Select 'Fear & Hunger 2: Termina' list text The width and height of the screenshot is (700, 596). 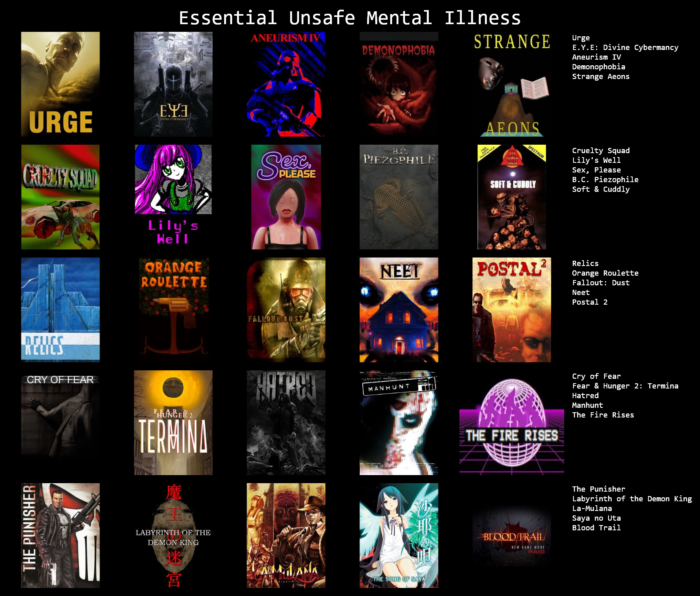pyautogui.click(x=625, y=386)
